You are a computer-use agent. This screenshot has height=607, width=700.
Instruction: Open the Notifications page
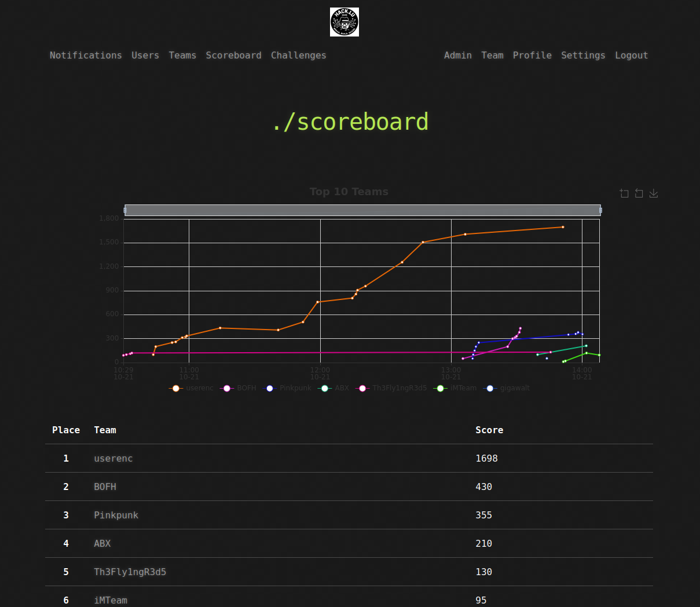[x=86, y=55]
